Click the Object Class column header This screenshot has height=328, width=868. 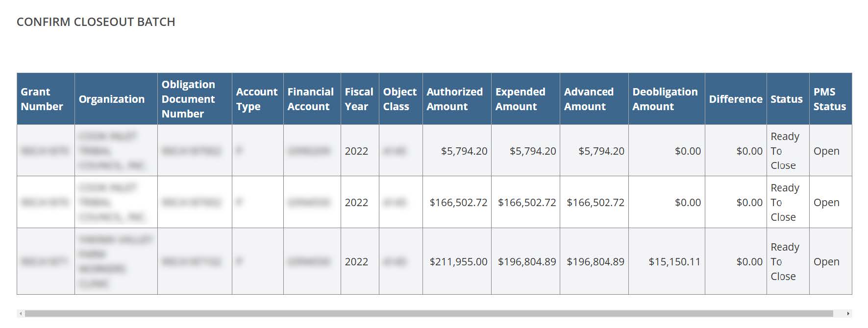click(x=399, y=99)
